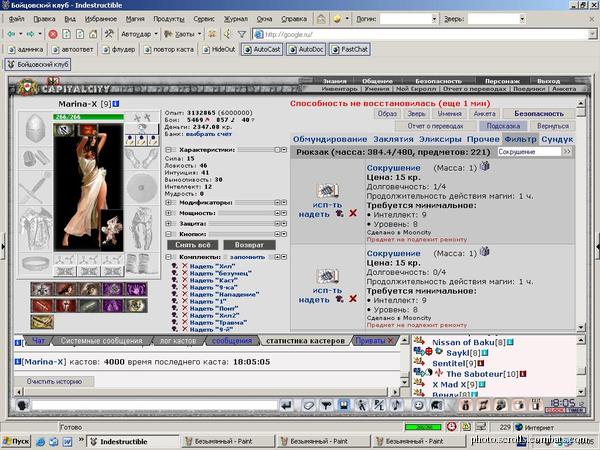Click the green Forward arrow
Image resolution: width=600 pixels, height=450 pixels.
30,34
